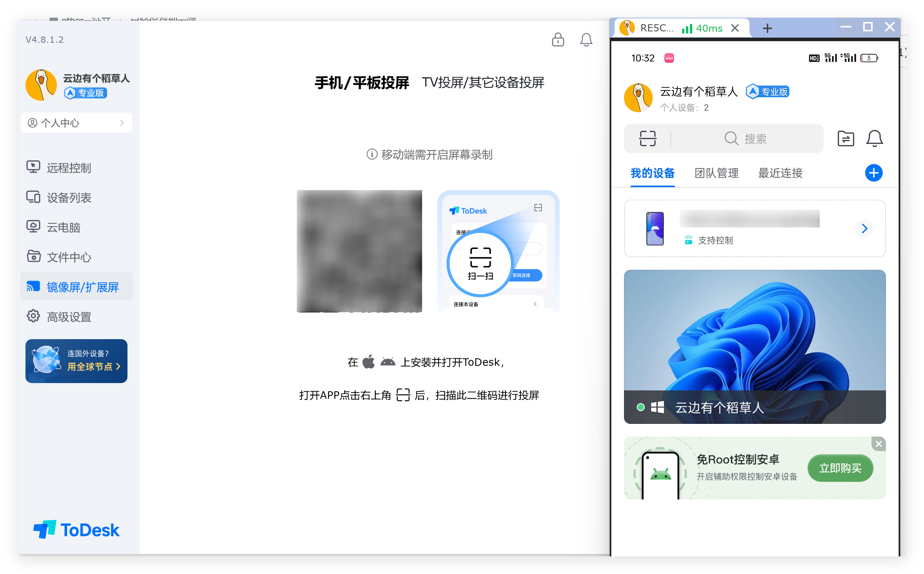Open a new session tab with plus

coord(768,28)
